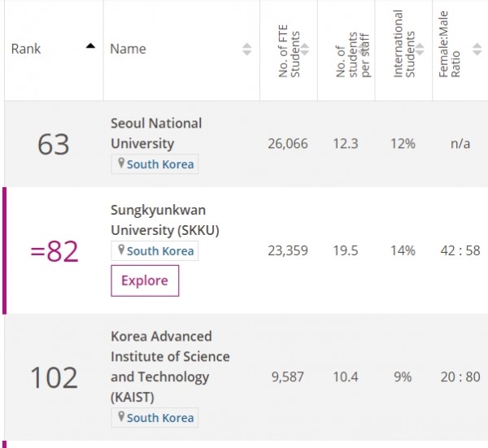Click Explore button for SKKU

tap(145, 281)
